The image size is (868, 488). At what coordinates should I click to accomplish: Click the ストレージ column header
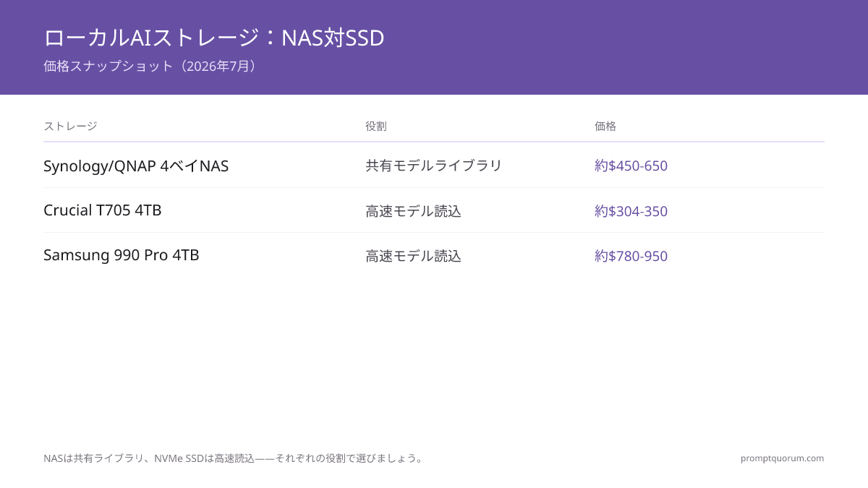click(70, 126)
